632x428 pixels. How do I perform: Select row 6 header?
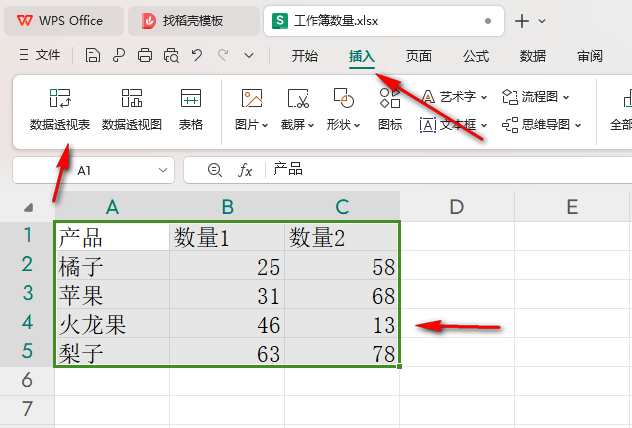27,380
